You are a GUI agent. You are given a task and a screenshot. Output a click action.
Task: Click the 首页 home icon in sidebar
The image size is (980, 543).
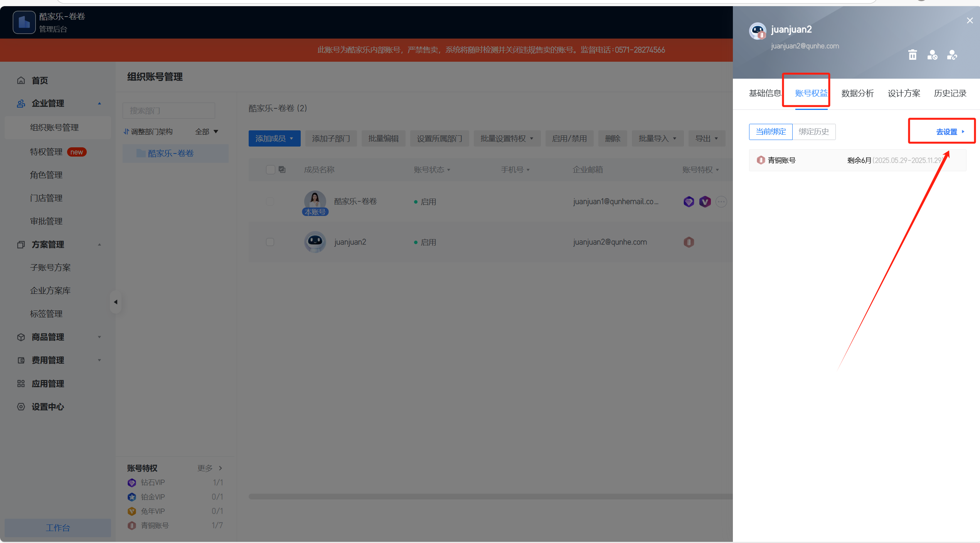(x=21, y=80)
